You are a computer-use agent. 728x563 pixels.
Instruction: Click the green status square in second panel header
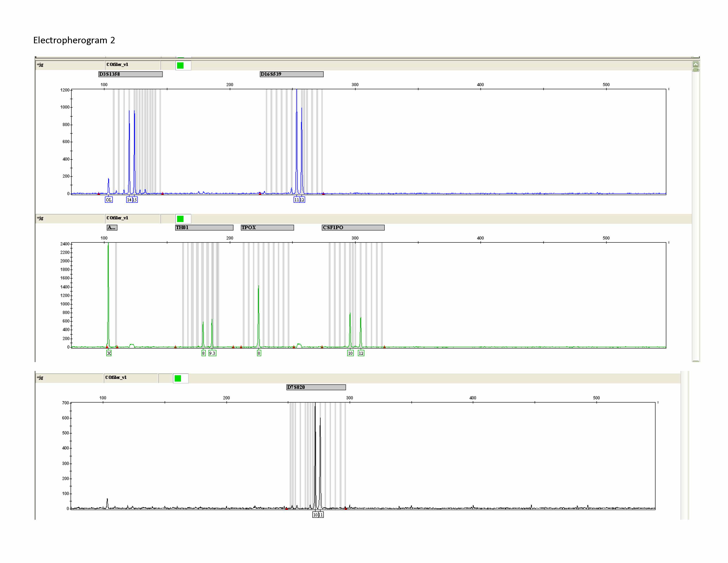pos(180,219)
